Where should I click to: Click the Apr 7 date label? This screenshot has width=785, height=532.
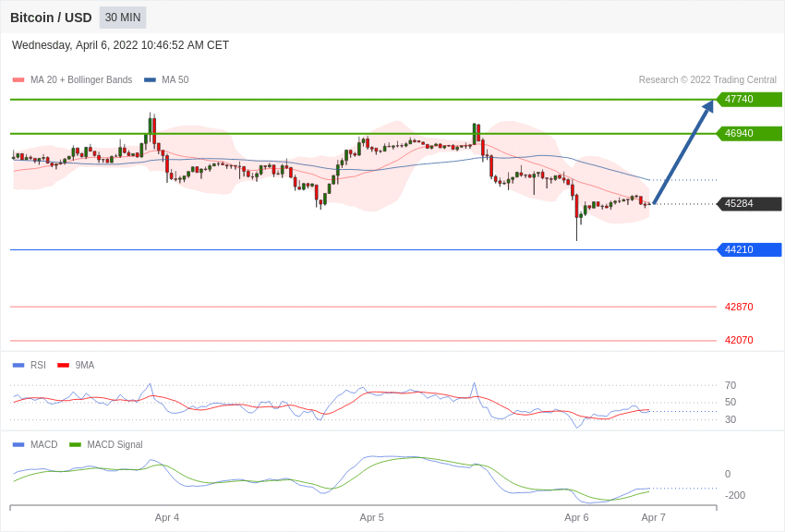click(x=653, y=517)
